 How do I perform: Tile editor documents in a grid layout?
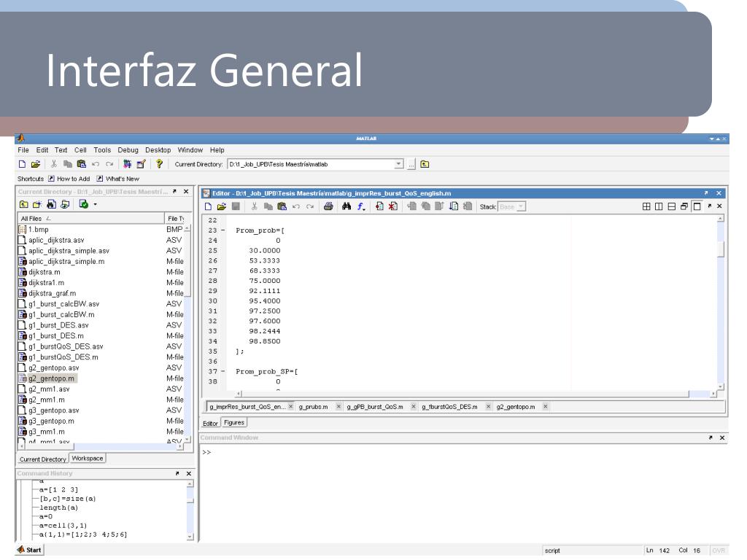point(646,206)
